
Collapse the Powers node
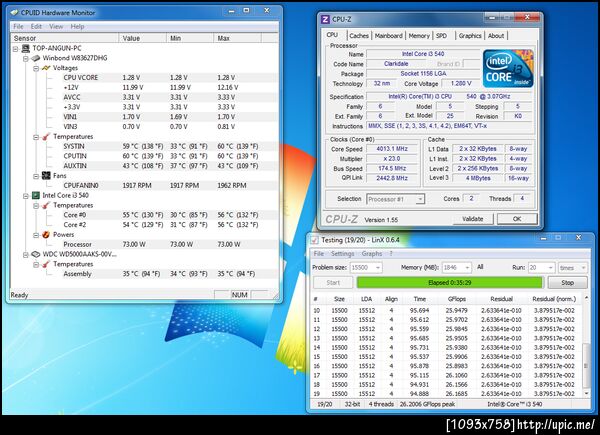[x=36, y=235]
